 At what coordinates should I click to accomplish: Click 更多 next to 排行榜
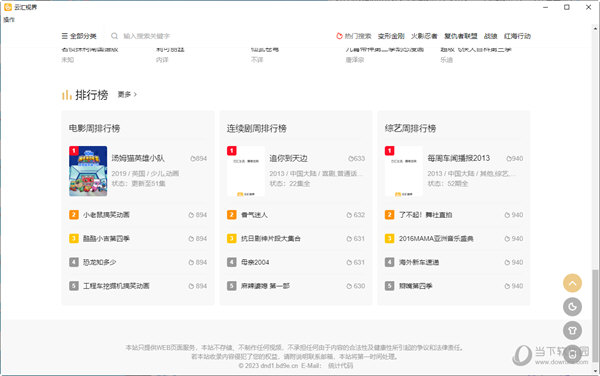click(127, 94)
